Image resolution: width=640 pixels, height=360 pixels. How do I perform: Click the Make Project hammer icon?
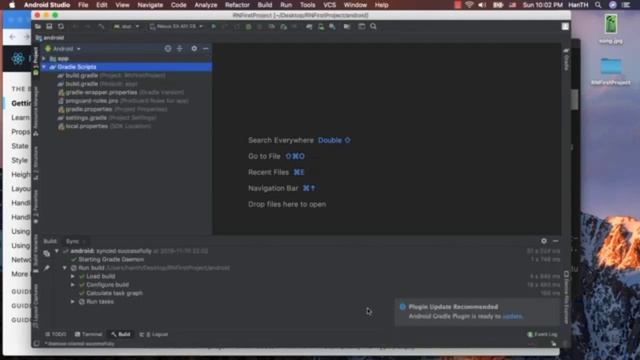click(101, 27)
